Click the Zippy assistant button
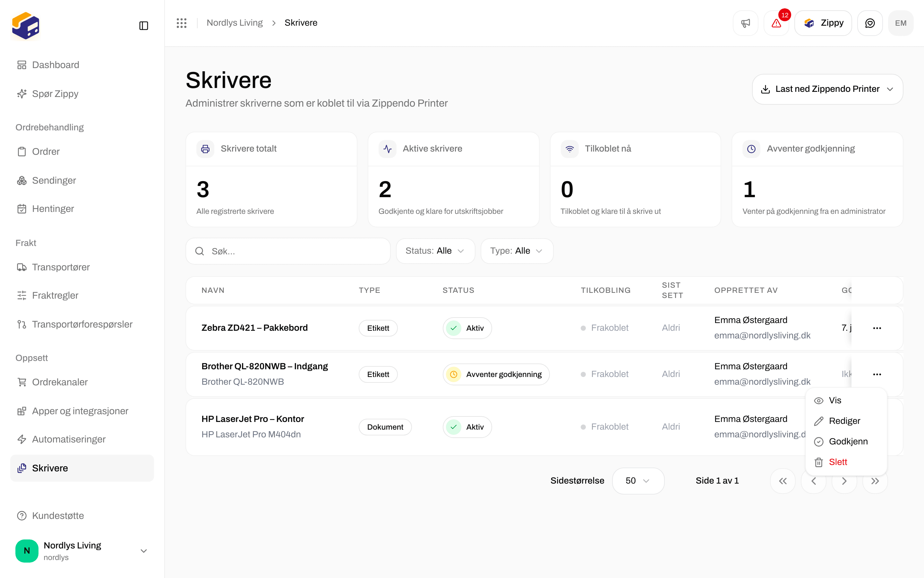 pyautogui.click(x=823, y=23)
